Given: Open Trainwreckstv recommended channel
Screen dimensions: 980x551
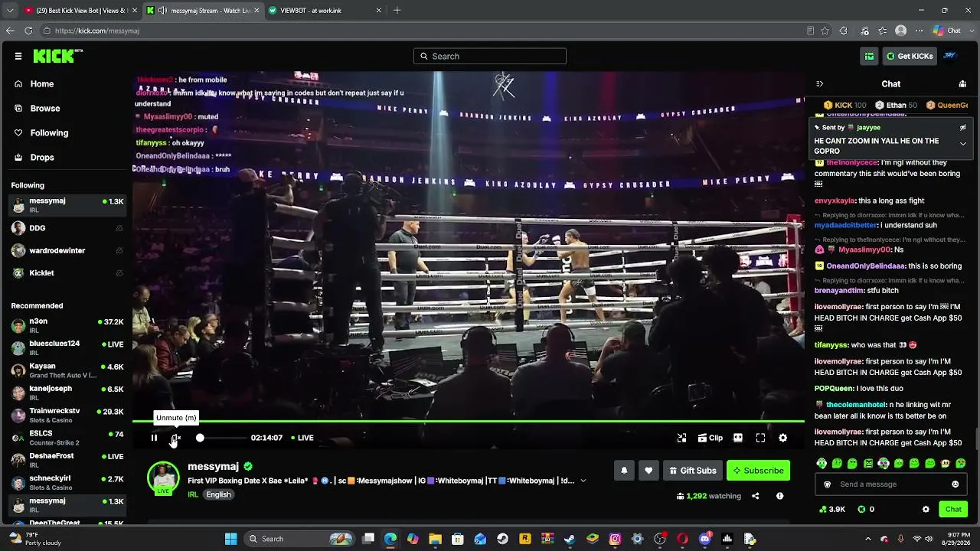Looking at the screenshot, I should click(67, 415).
